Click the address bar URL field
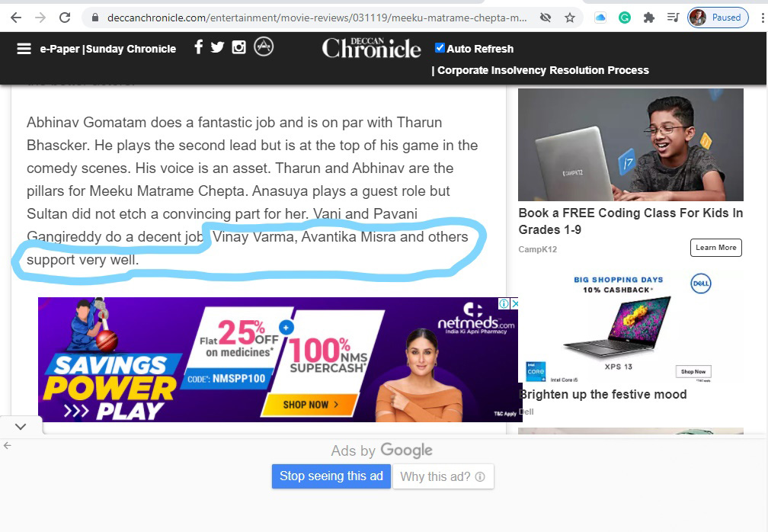 (317, 18)
